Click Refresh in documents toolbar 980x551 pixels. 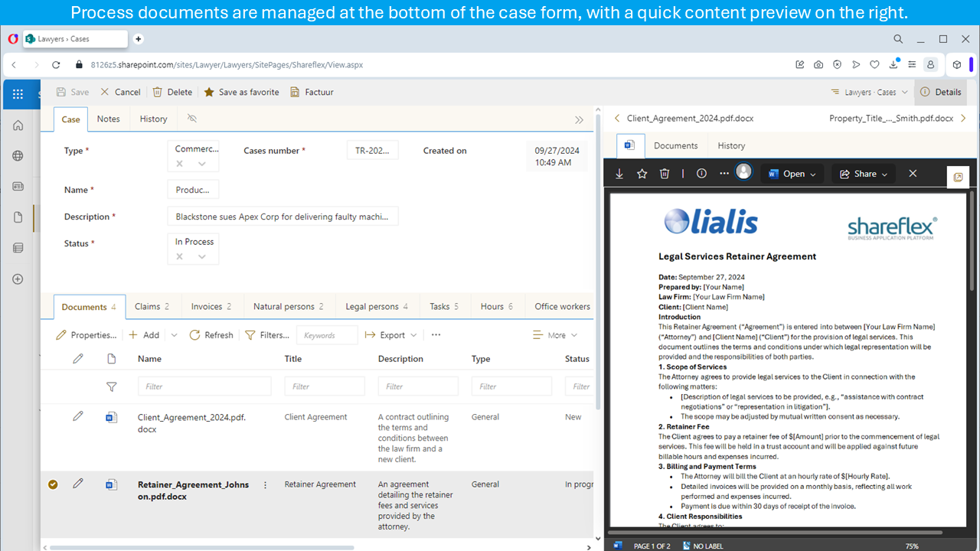click(211, 335)
